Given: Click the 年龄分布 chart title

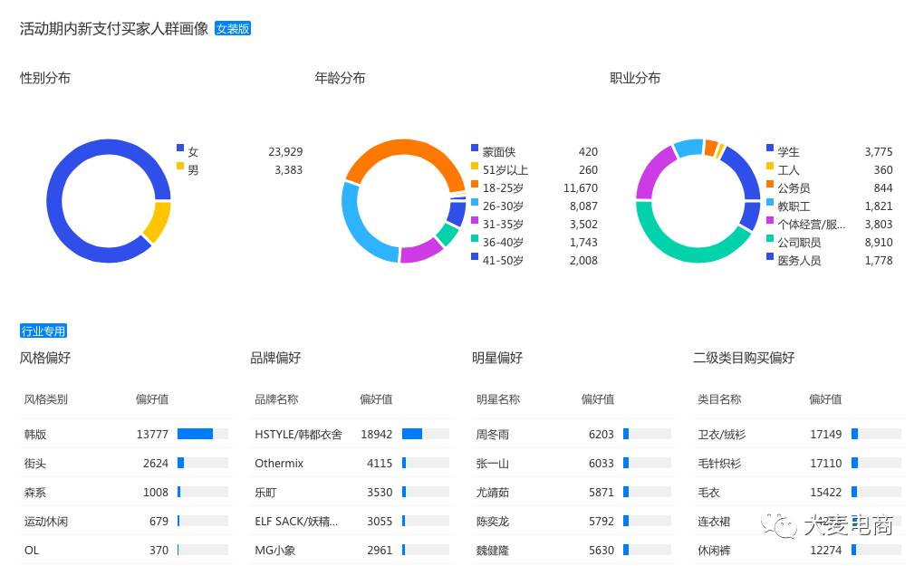Looking at the screenshot, I should [x=340, y=78].
